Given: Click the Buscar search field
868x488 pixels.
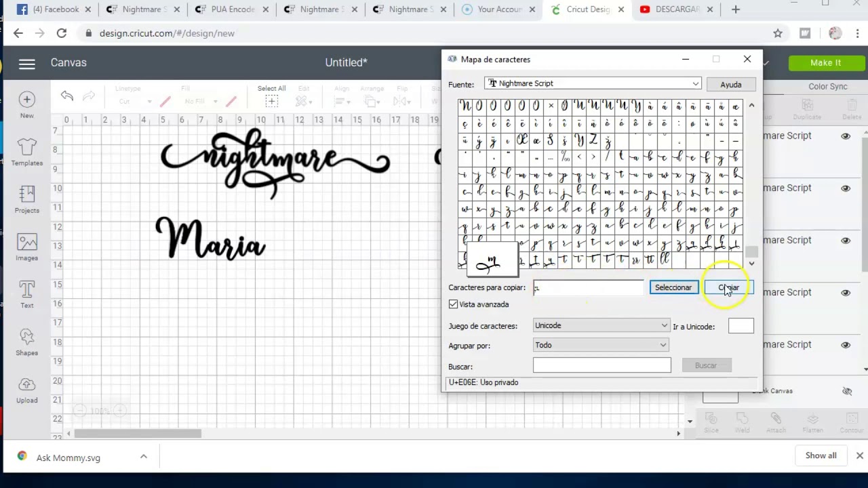Looking at the screenshot, I should 601,365.
